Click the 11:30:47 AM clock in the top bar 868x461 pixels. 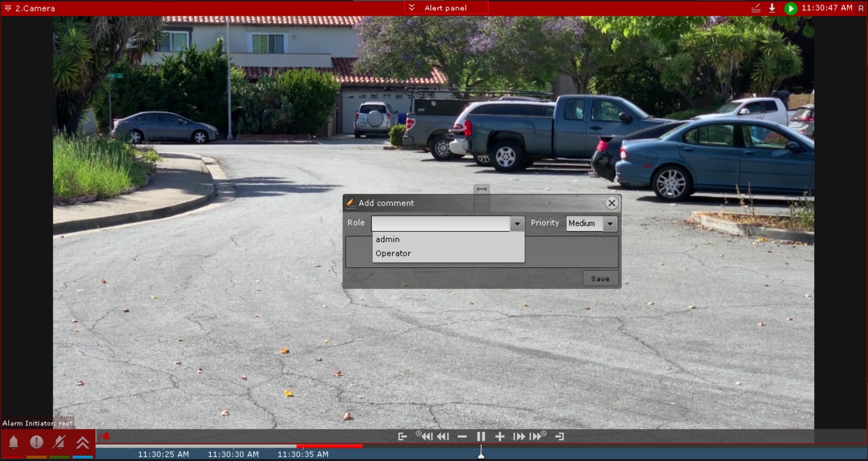(827, 8)
